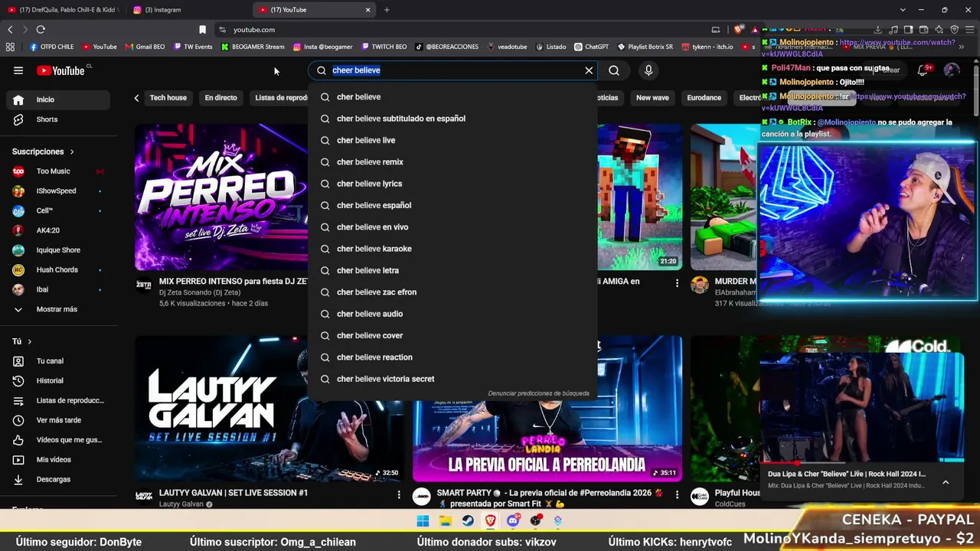This screenshot has width=980, height=551.
Task: Expand the Dua Lipa & Cher miniplayer chevron
Action: point(946,483)
